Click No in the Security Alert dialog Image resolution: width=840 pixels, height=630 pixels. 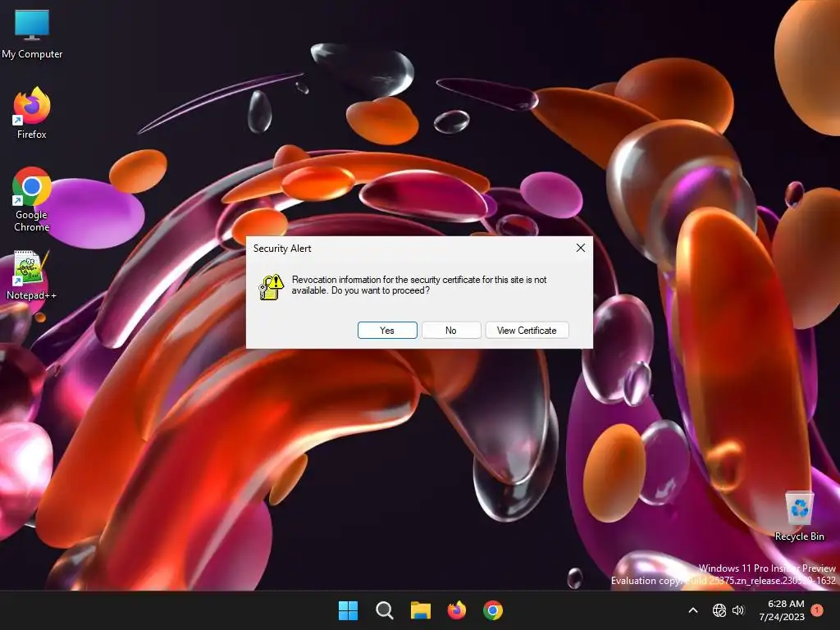coord(451,331)
